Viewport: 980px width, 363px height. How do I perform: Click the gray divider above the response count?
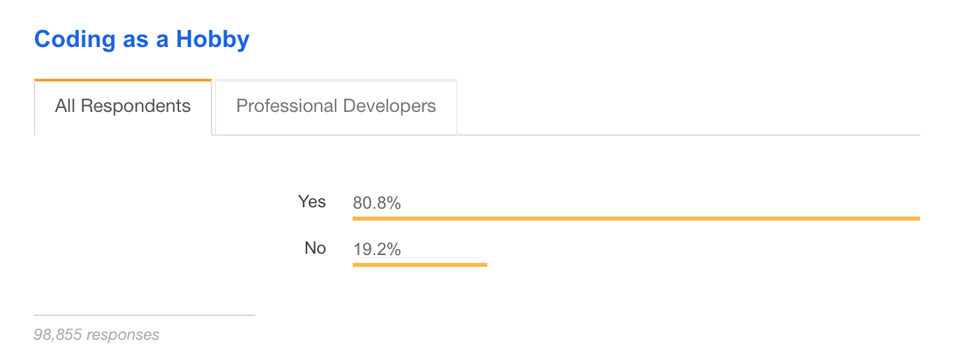145,315
